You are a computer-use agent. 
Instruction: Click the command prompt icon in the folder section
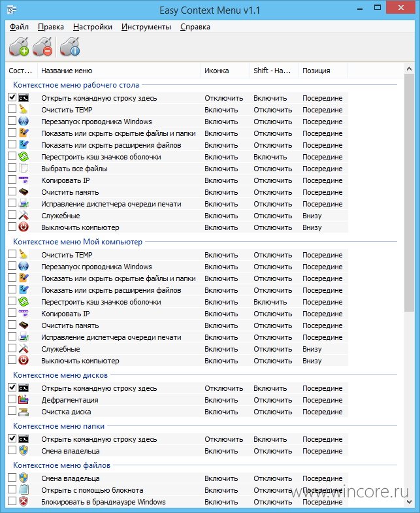coord(24,439)
